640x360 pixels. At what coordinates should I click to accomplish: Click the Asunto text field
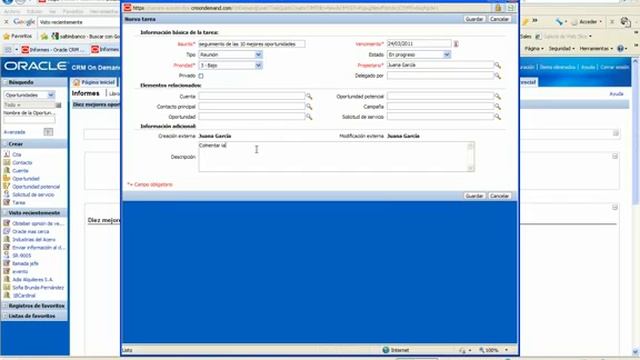tap(251, 44)
